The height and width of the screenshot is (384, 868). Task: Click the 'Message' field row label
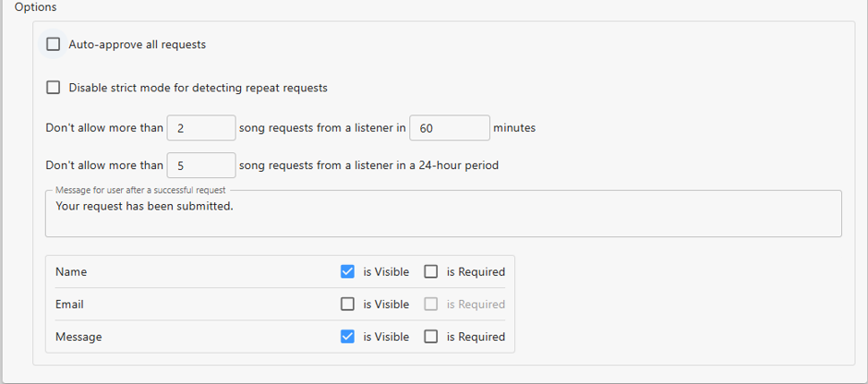(x=78, y=336)
